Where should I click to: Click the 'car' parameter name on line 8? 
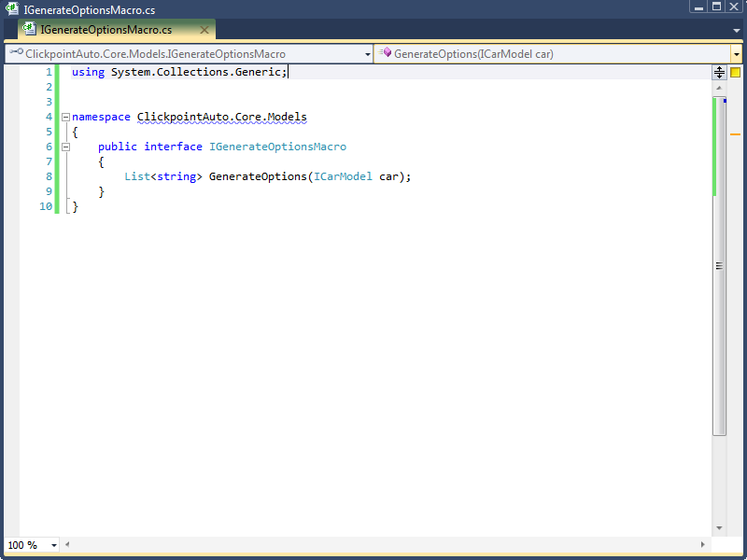point(388,176)
